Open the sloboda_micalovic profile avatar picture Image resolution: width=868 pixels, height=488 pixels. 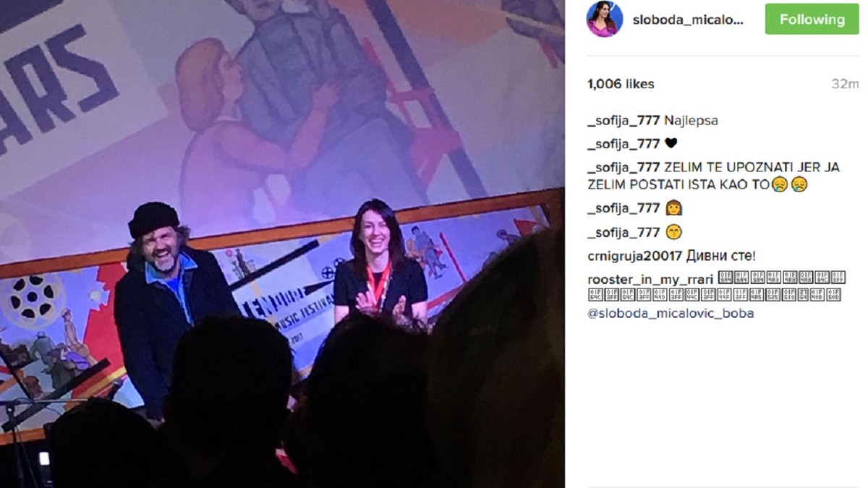[x=605, y=20]
